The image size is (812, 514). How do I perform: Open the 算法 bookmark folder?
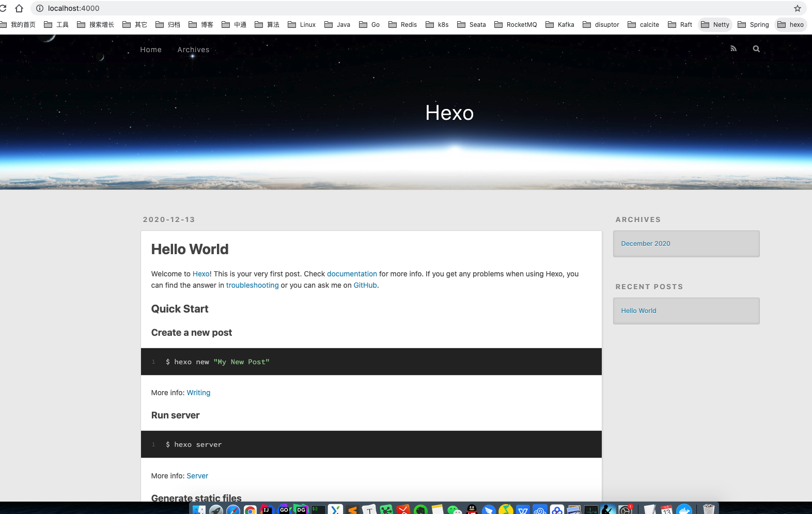coord(267,24)
